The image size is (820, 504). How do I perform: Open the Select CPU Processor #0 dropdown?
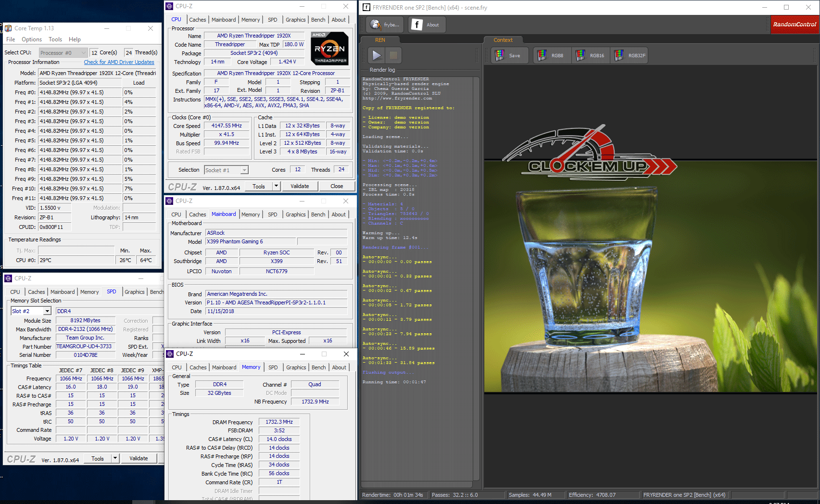[x=63, y=53]
